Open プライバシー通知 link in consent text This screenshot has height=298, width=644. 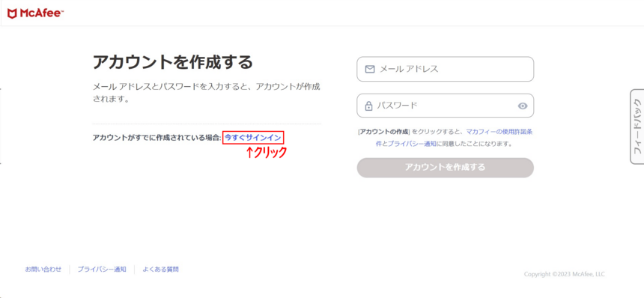tap(412, 144)
